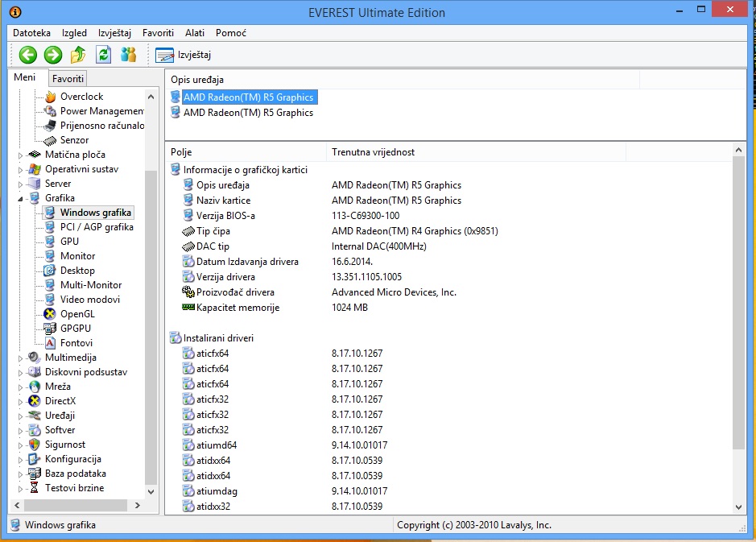Click the up-level folder arrow icon
Viewport: 756px width, 542px height.
78,55
